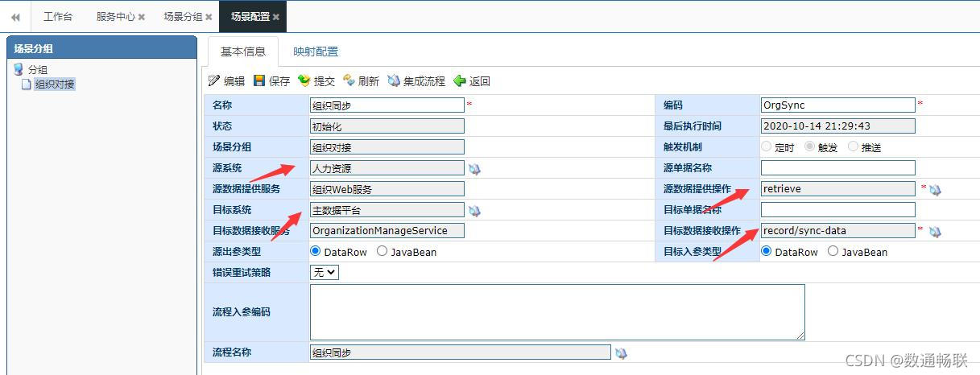980x375 pixels.
Task: Click the 源系统 field showing 人力资源
Action: click(387, 168)
